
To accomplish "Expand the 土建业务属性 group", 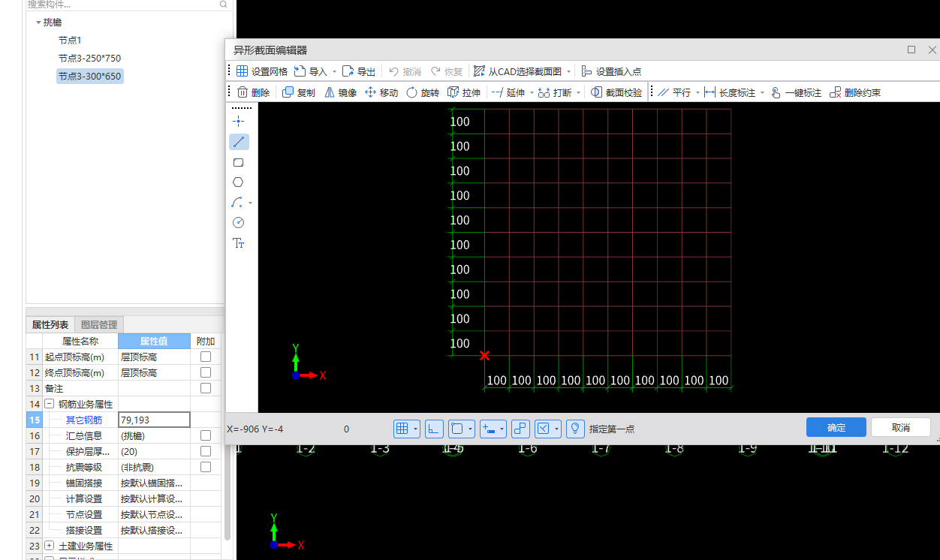I will (x=50, y=546).
